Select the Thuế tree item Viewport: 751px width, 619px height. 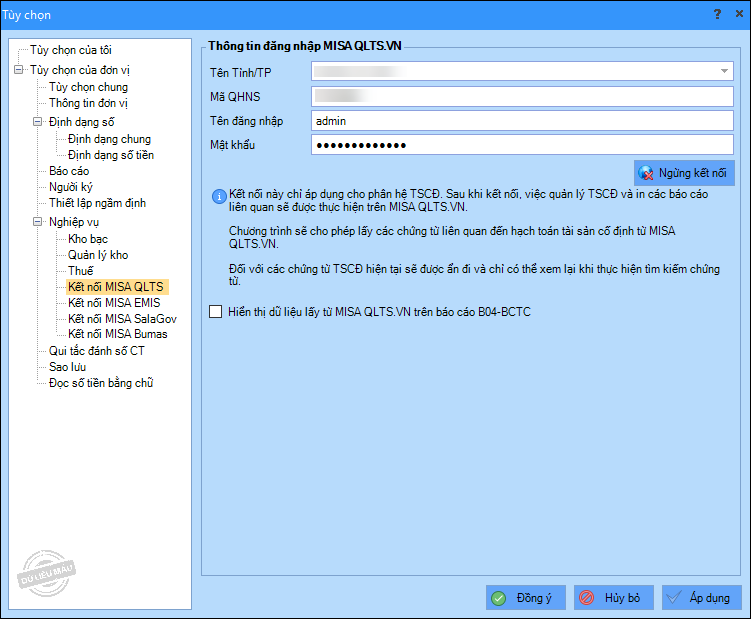pos(80,271)
